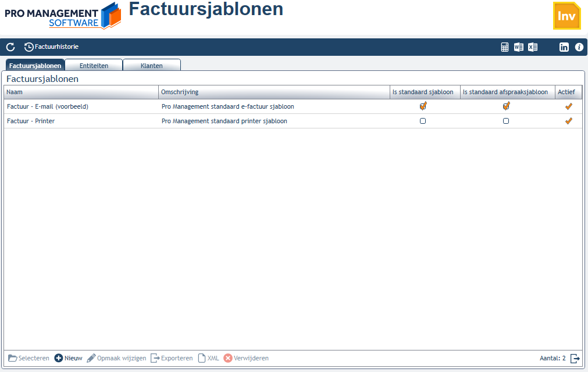
Task: Uncheck standaard sjabloon for Factuur E-mail
Action: click(423, 106)
